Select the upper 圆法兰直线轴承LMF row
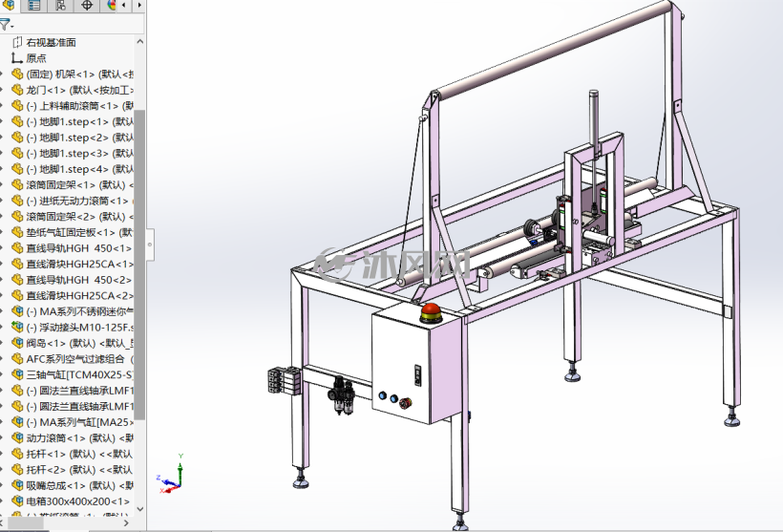This screenshot has width=783, height=532. point(73,391)
